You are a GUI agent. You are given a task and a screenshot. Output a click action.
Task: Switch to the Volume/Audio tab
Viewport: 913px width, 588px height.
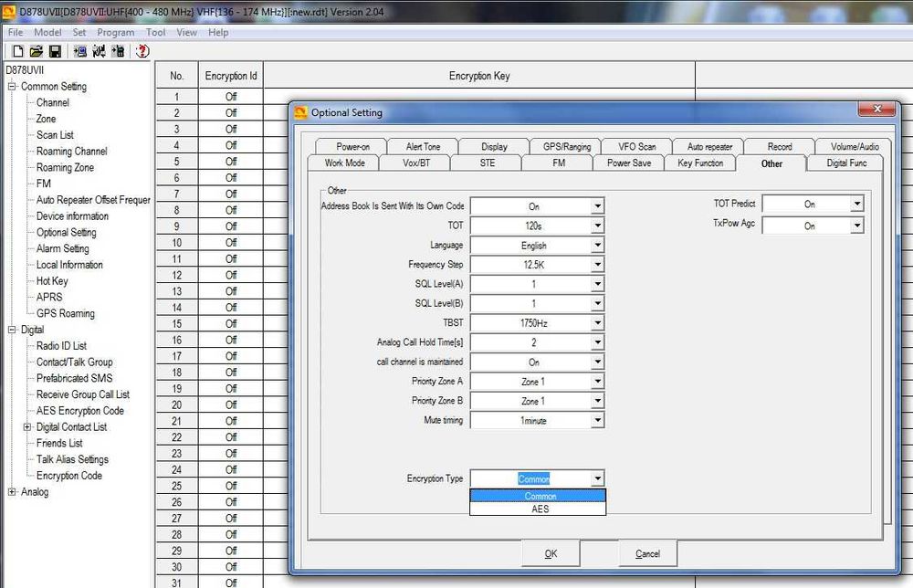click(855, 147)
